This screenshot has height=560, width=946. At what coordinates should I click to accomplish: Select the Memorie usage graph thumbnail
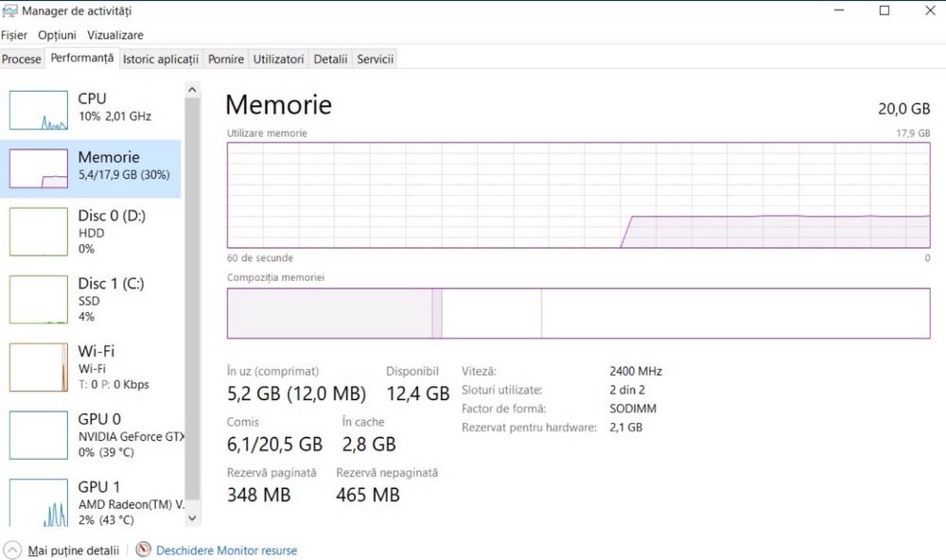tap(39, 168)
